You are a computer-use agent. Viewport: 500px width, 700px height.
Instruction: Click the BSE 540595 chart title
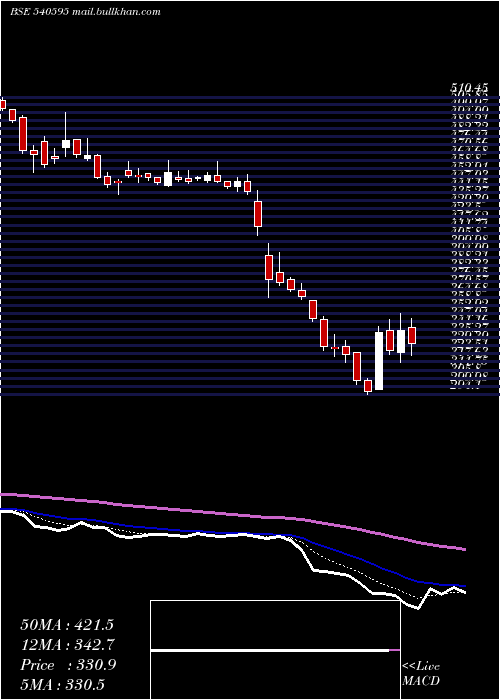[85, 12]
